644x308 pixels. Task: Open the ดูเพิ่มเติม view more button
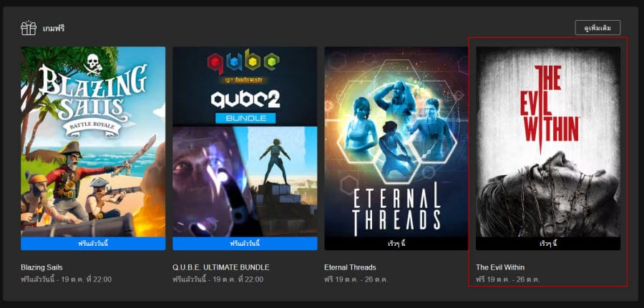pyautogui.click(x=597, y=27)
